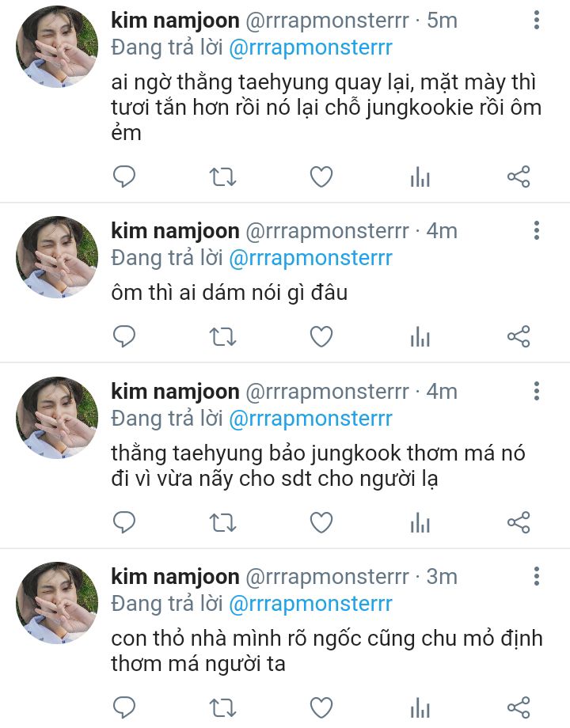
Task: Retweet the "ôm thì ai dám" tweet
Action: click(x=222, y=338)
